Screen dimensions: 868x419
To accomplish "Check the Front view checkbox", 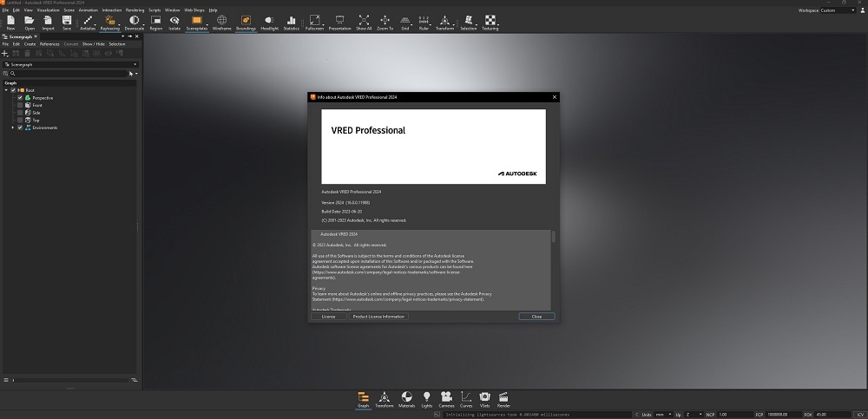I will [x=20, y=105].
